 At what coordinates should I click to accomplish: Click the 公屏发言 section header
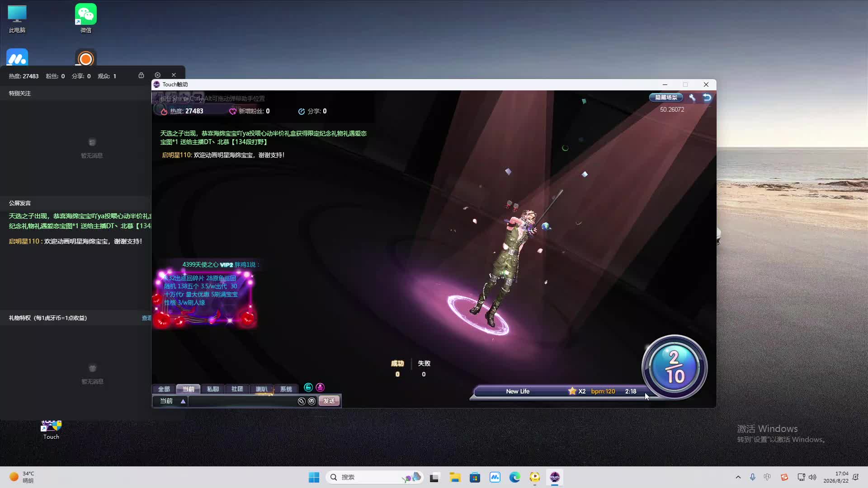coord(20,203)
